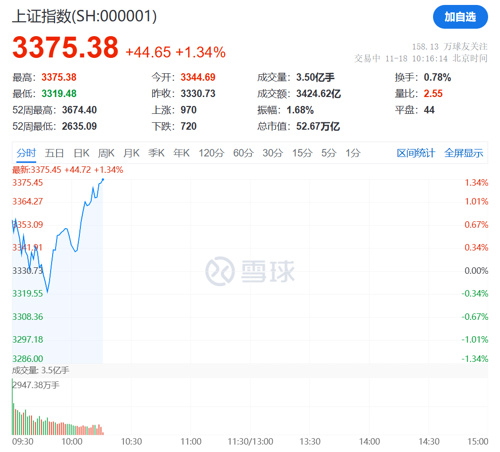
Task: Select the 月K tab
Action: (131, 153)
